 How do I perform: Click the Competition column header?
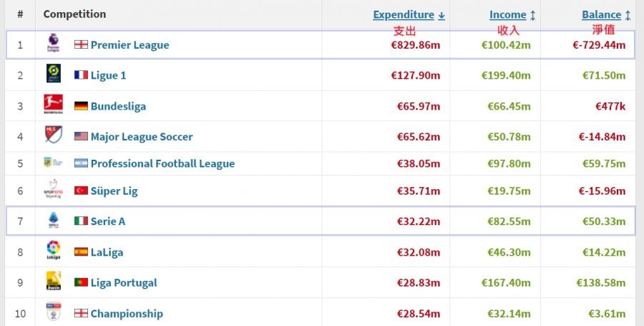click(74, 14)
